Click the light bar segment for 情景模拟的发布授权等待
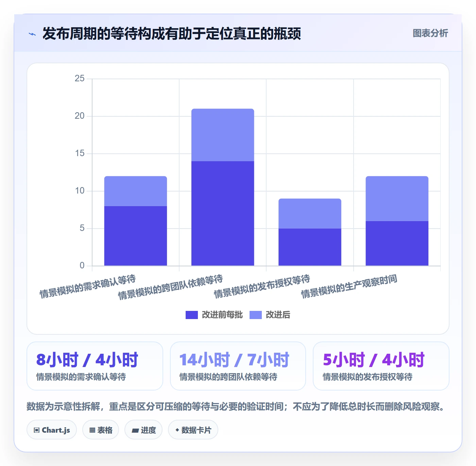The image size is (476, 466). [x=310, y=214]
